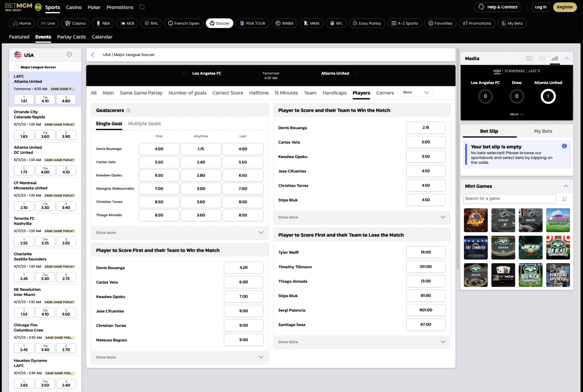Select the Media statistics bar chart icon

pyautogui.click(x=555, y=58)
